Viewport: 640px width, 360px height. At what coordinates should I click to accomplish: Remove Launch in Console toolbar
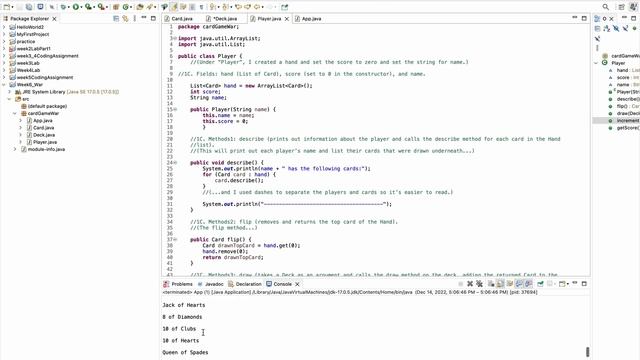point(470,284)
